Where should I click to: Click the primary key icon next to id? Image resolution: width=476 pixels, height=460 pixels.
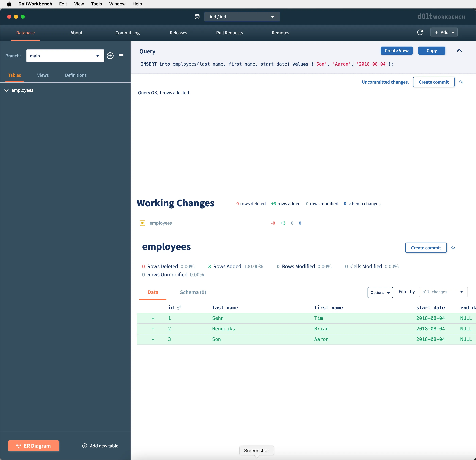click(x=179, y=308)
